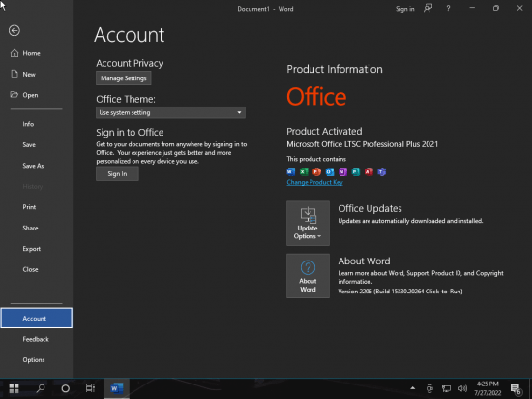Screen dimensions: 532x399
Task: Open the volume tray icon
Action: [x=462, y=388]
